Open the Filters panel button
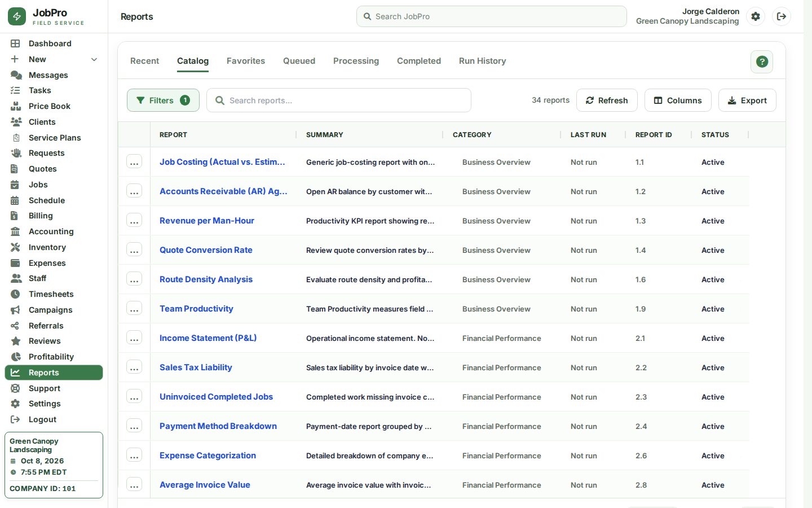The width and height of the screenshot is (812, 508). pyautogui.click(x=163, y=100)
